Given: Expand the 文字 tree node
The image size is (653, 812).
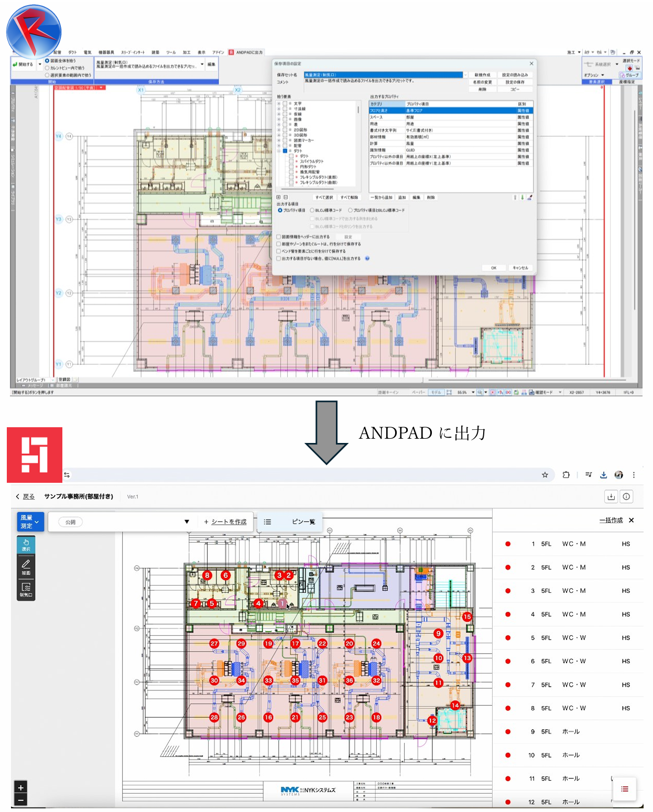Looking at the screenshot, I should [x=279, y=104].
